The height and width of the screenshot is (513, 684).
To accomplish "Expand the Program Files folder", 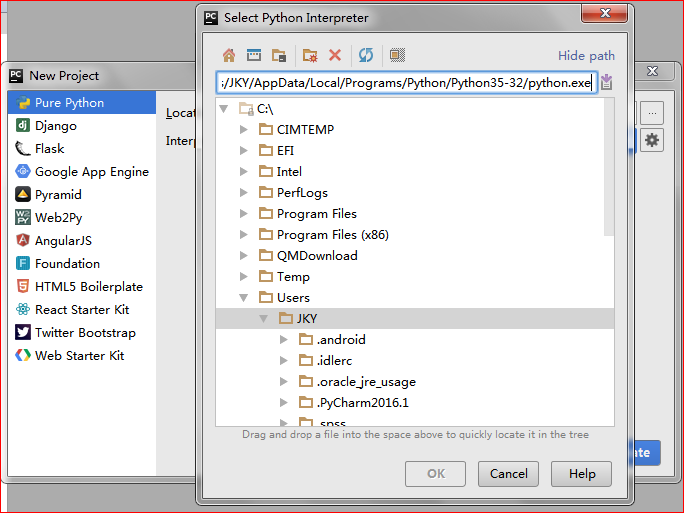I will (243, 214).
